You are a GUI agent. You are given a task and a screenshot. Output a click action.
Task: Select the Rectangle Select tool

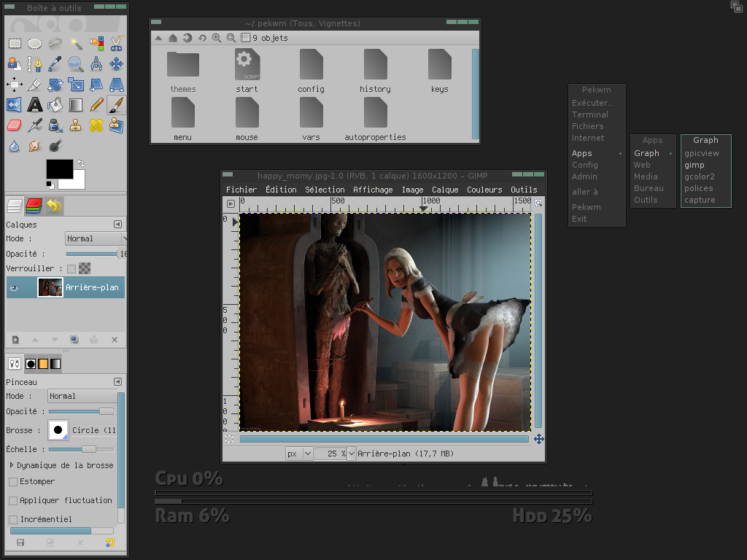pyautogui.click(x=15, y=44)
